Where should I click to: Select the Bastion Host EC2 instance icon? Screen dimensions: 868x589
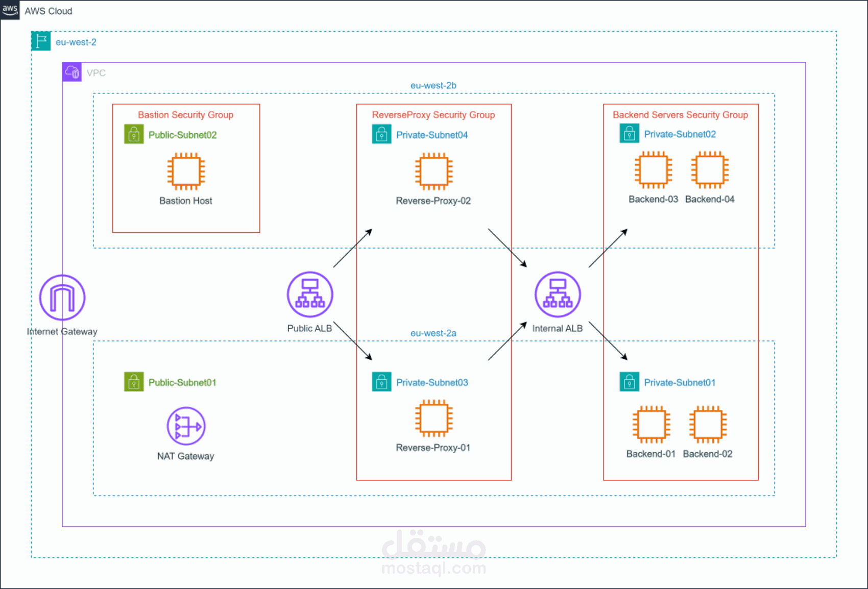[186, 171]
